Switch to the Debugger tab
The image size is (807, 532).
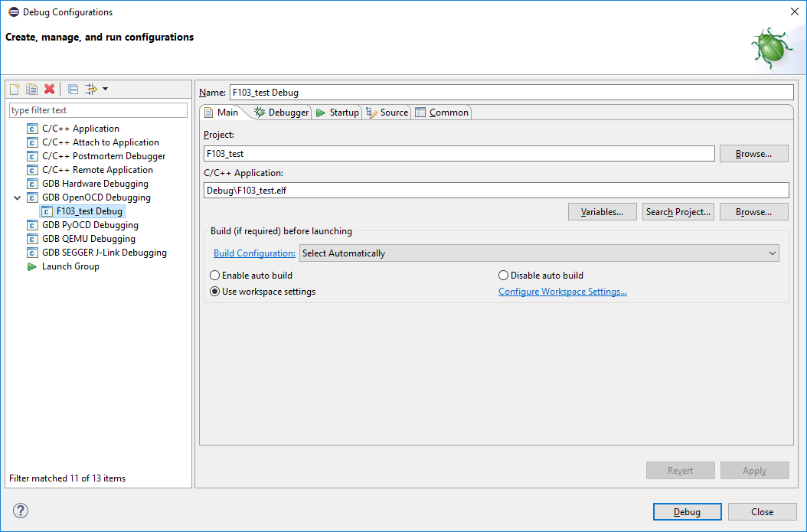282,113
